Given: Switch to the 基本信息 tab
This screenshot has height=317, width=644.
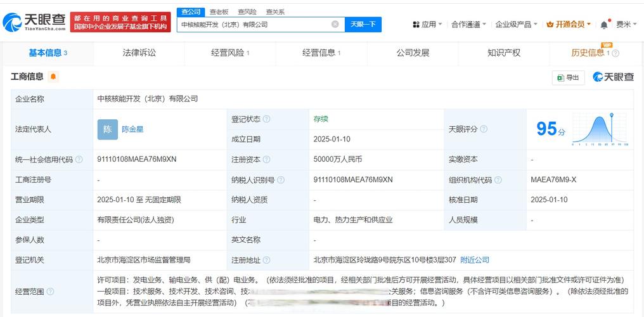Looking at the screenshot, I should point(48,53).
